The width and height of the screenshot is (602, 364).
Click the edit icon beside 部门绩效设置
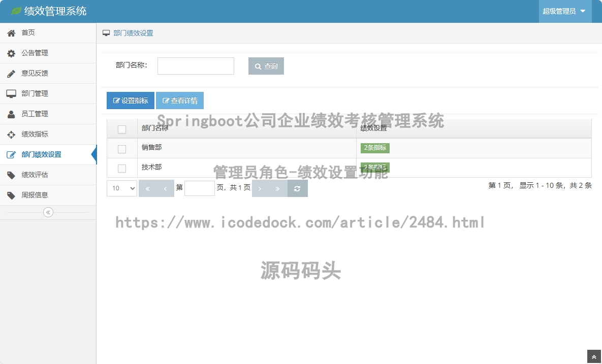[x=11, y=154]
